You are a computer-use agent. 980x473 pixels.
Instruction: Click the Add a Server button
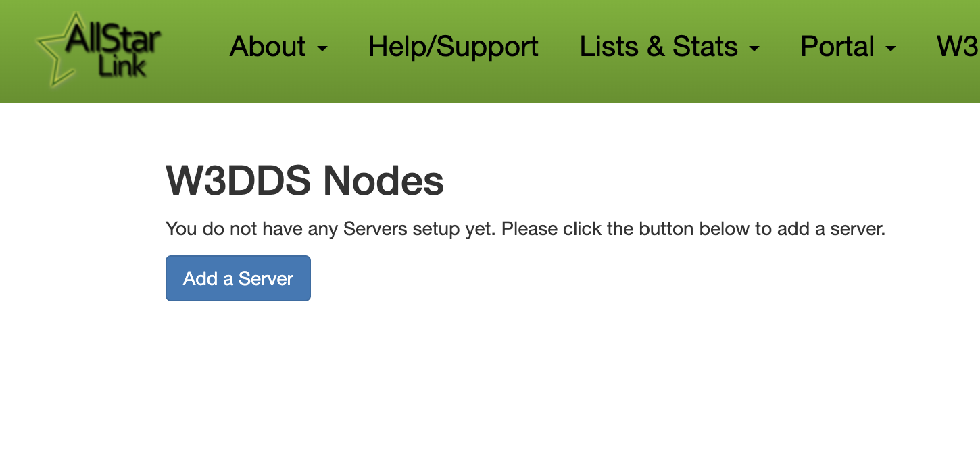[238, 278]
